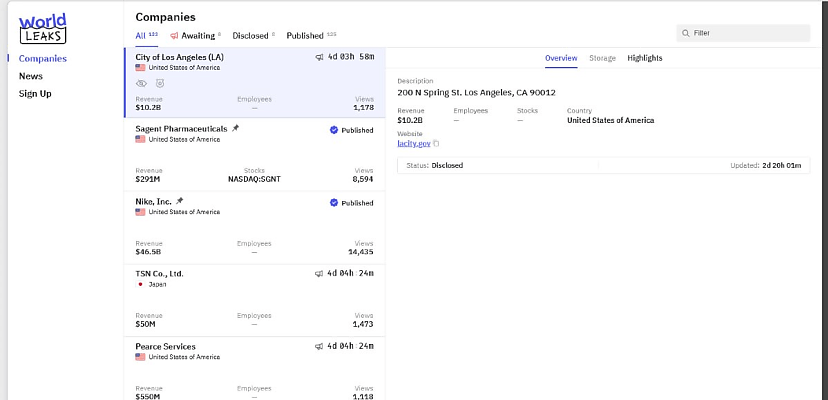Select the All companies tab
Image resolution: width=828 pixels, height=400 pixels.
[146, 36]
